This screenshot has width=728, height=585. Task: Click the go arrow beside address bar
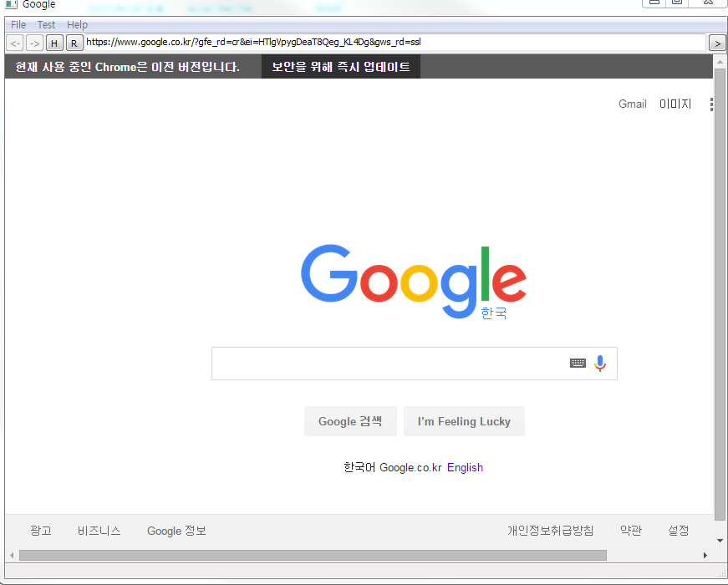coord(717,43)
